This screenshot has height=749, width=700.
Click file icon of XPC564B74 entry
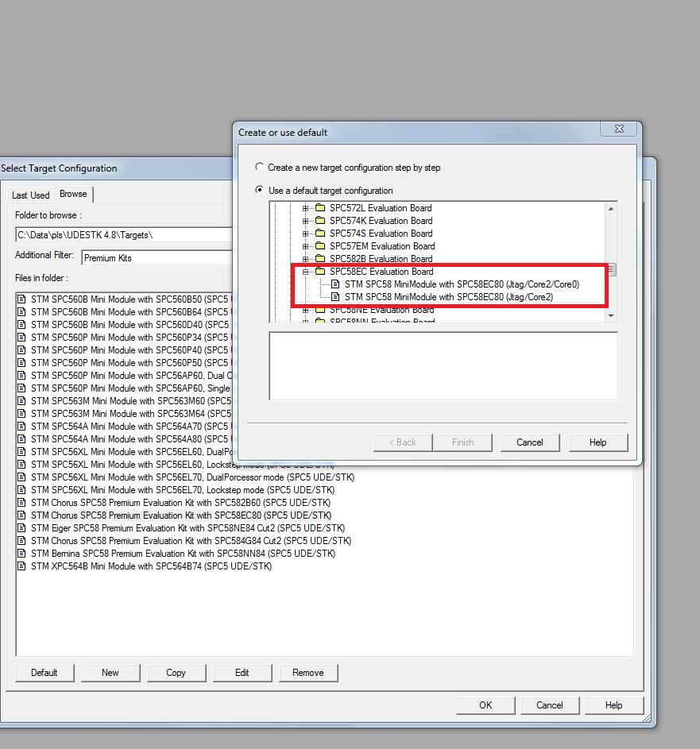tap(21, 566)
